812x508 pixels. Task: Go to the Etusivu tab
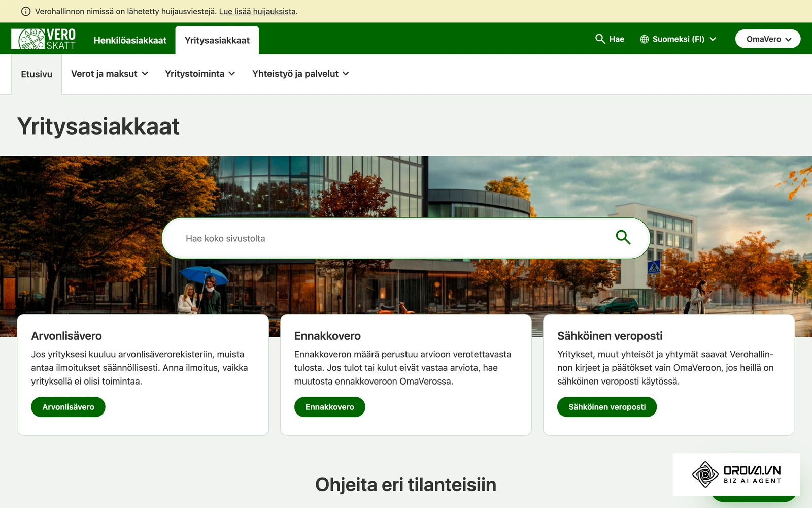coord(37,74)
